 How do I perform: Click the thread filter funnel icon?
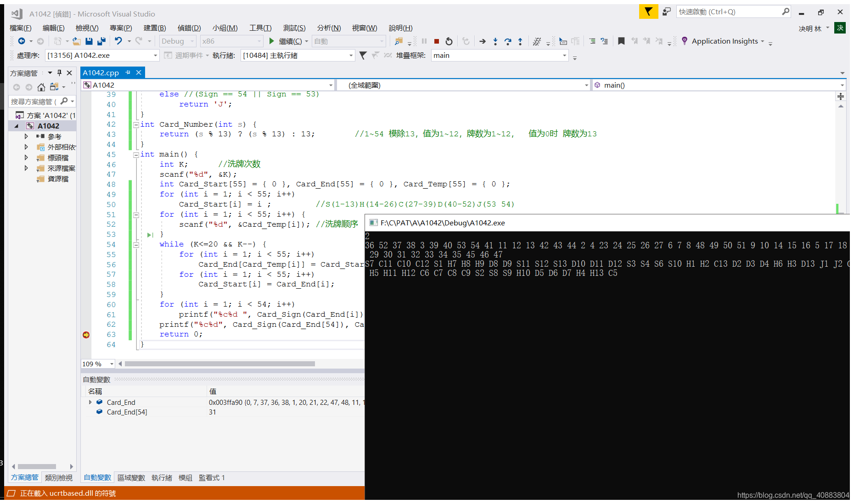coord(363,56)
